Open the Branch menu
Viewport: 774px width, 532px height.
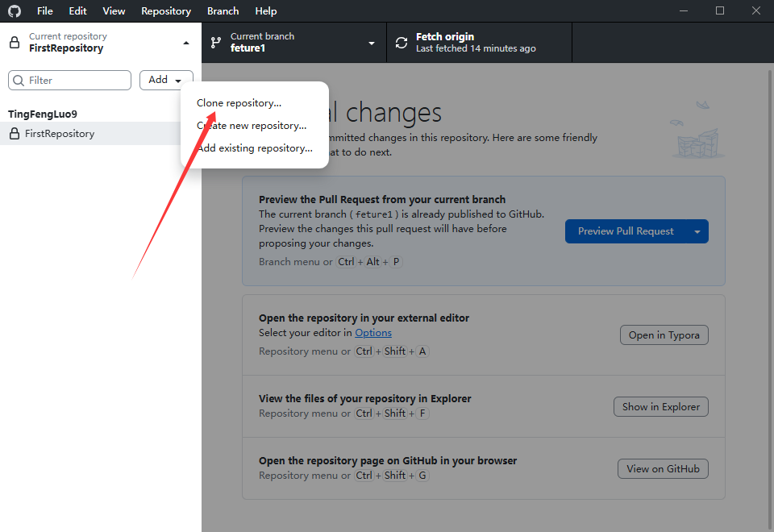[x=223, y=11]
